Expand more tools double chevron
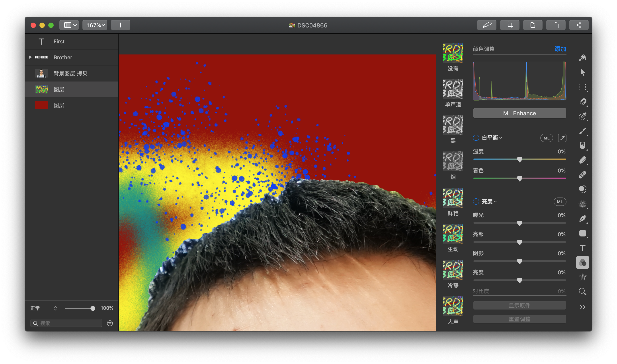 (582, 307)
